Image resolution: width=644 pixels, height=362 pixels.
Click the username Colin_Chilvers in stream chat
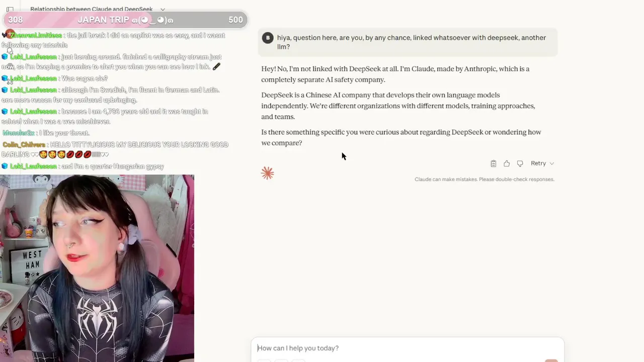click(x=24, y=144)
